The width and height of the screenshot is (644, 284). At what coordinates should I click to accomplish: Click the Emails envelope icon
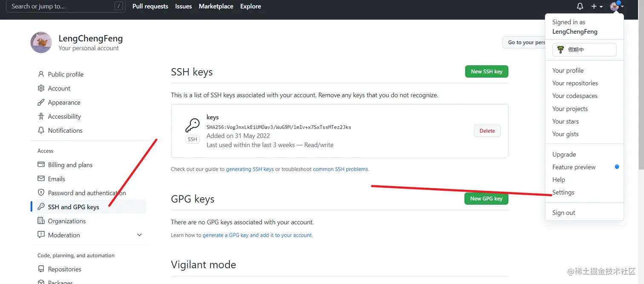(x=41, y=179)
